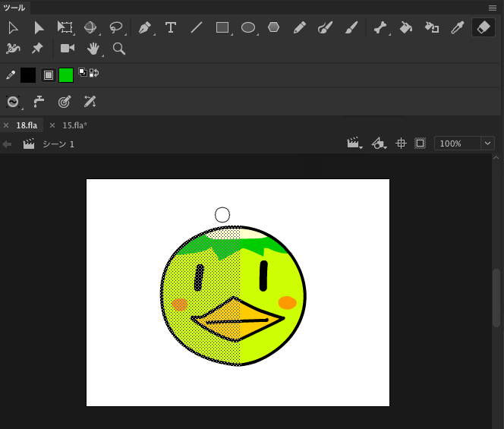
Task: Click the scroll up arrow of stage
Action: click(x=496, y=158)
